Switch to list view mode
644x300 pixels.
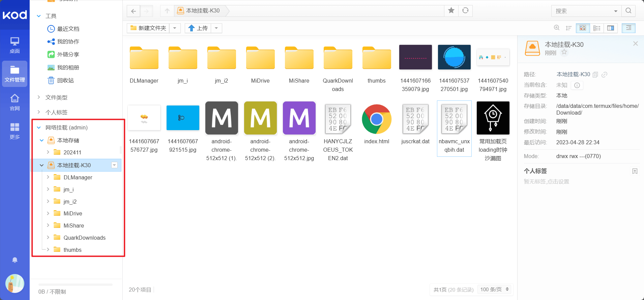(597, 28)
